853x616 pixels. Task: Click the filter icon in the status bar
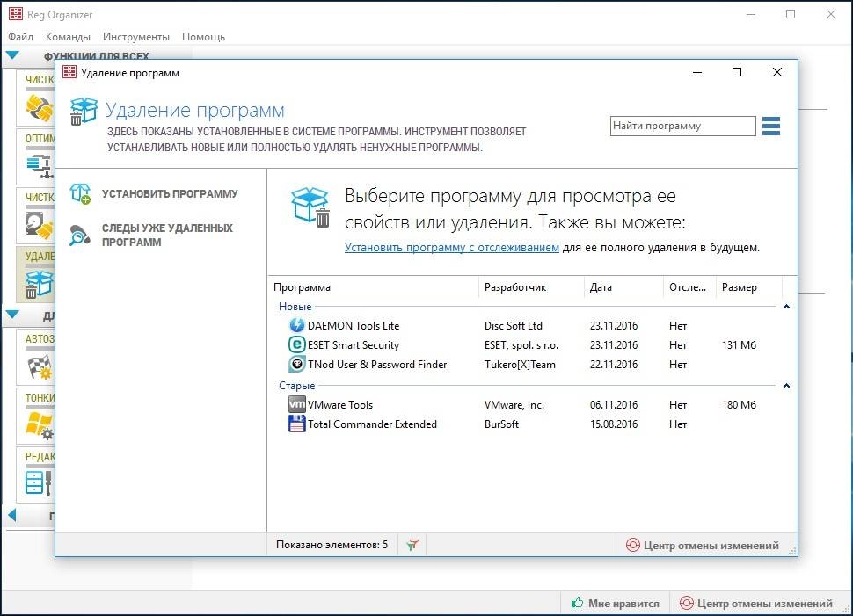pyautogui.click(x=412, y=544)
